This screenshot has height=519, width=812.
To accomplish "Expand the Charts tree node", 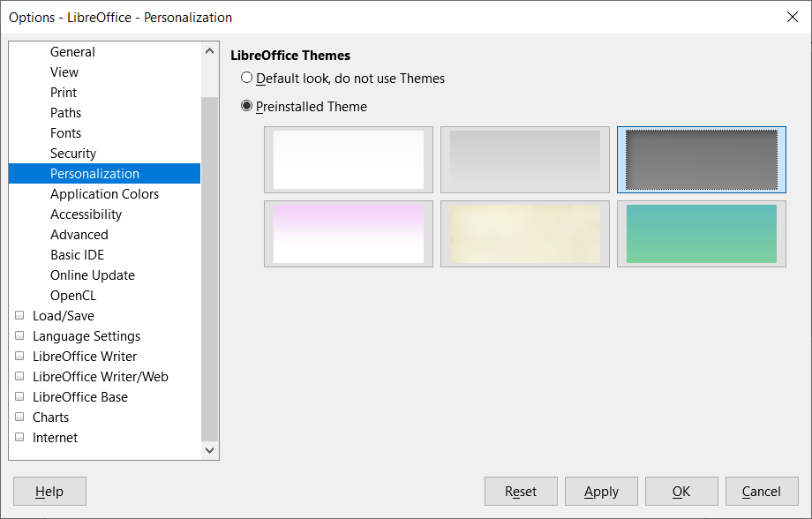I will 19,417.
